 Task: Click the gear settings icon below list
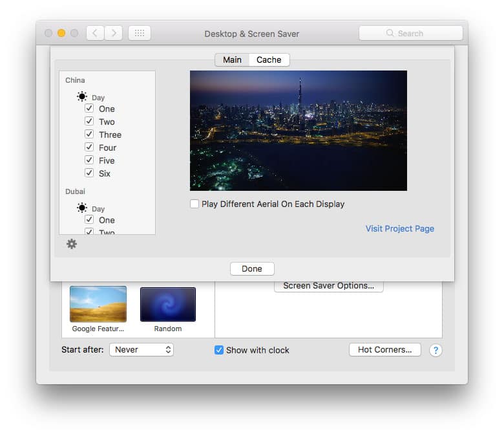pos(72,244)
